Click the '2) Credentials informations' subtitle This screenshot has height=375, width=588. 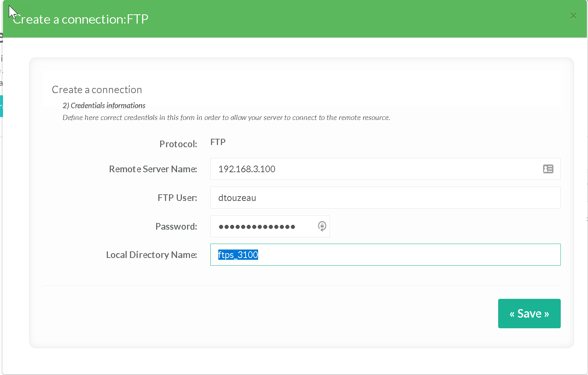click(104, 106)
